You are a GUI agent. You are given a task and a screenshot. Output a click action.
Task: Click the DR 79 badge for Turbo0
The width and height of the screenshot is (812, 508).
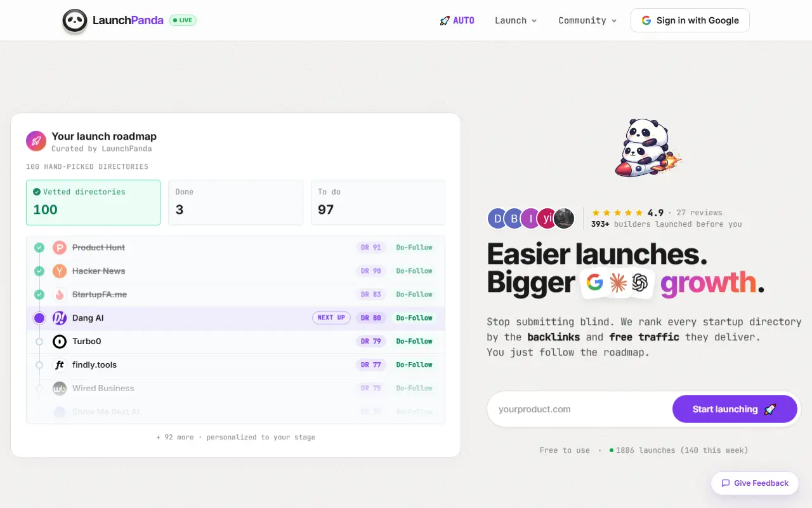pos(371,342)
